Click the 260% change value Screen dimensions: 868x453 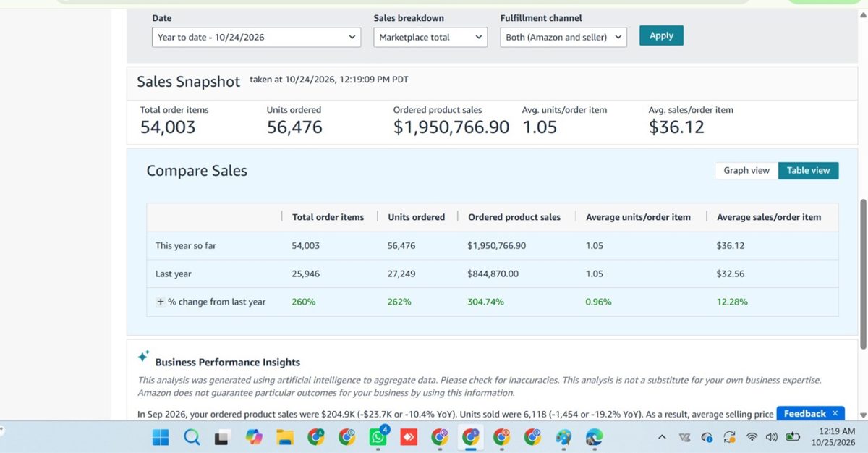click(304, 302)
